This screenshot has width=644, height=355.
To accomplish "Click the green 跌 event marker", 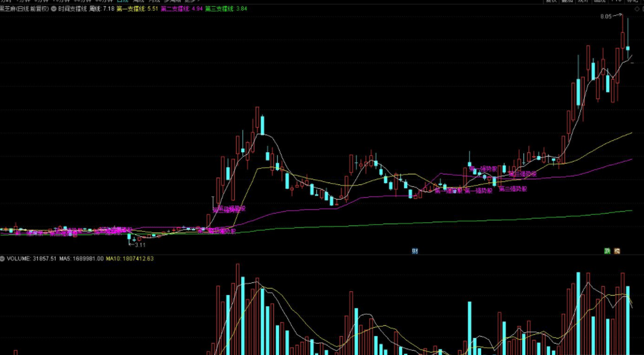I will coord(607,251).
